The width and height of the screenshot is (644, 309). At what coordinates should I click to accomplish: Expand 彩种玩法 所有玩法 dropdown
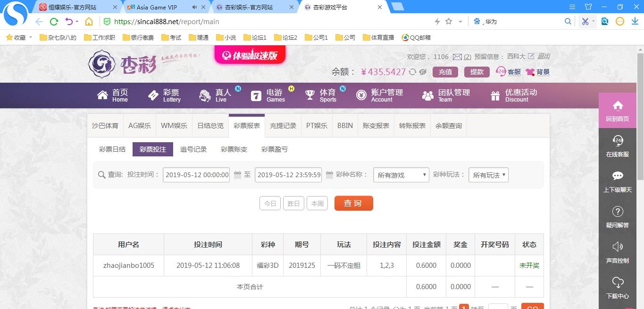coord(488,175)
